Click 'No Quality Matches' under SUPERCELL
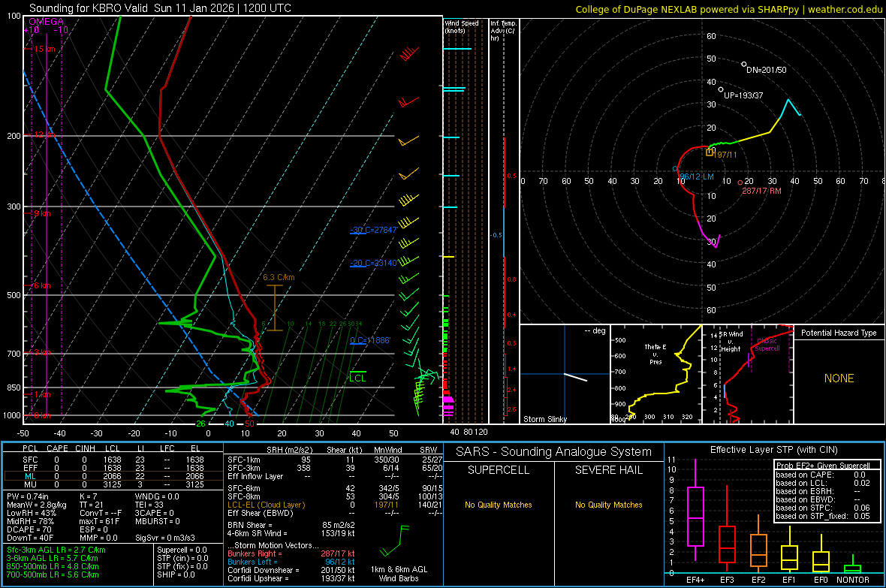 point(499,505)
